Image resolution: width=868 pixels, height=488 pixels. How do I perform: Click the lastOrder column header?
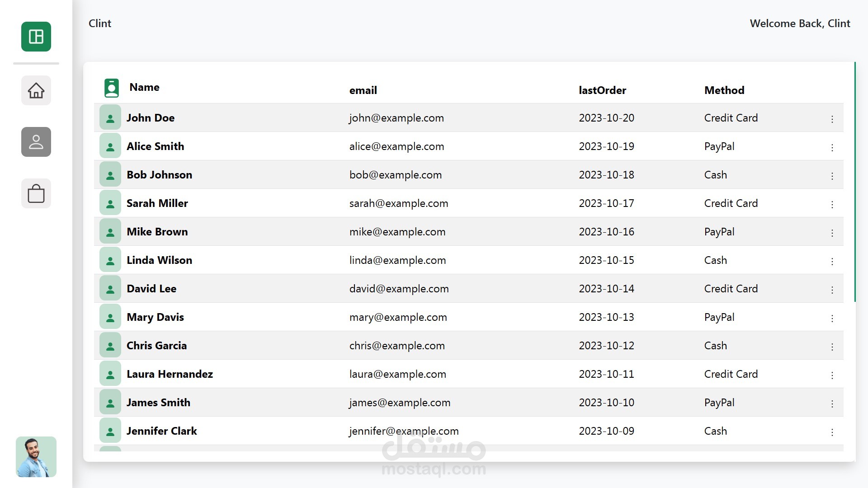[602, 90]
